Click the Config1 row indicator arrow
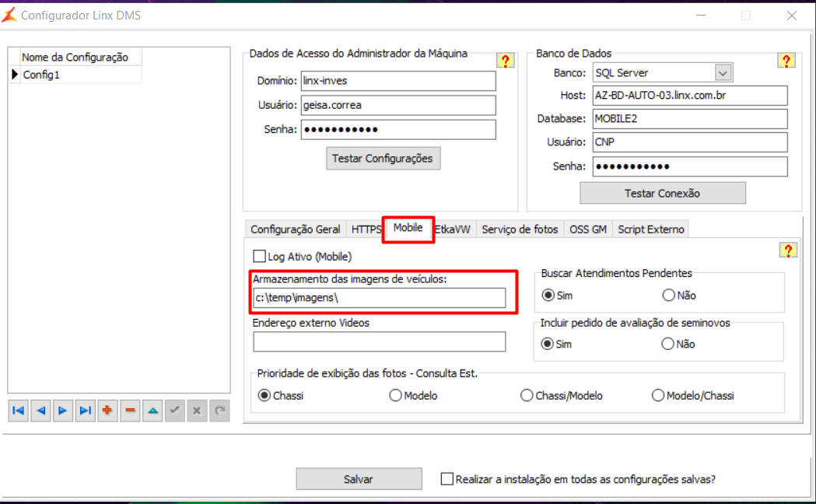816x504 pixels. [x=15, y=75]
